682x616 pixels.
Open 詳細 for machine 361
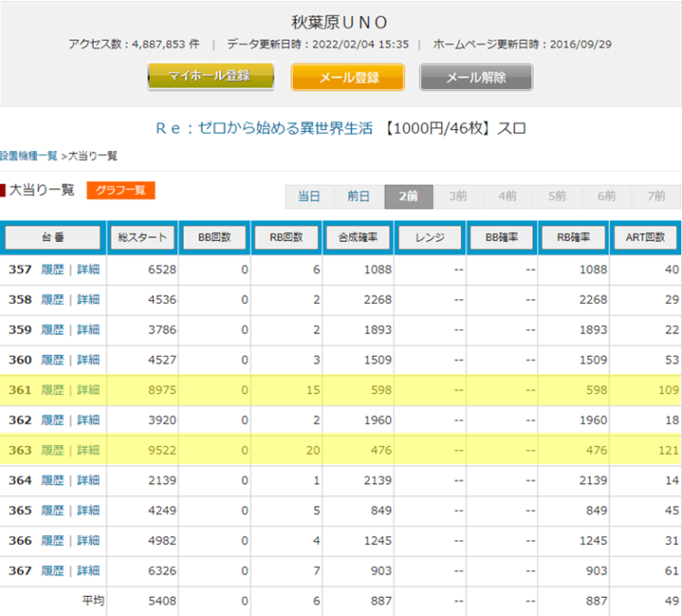(x=88, y=389)
